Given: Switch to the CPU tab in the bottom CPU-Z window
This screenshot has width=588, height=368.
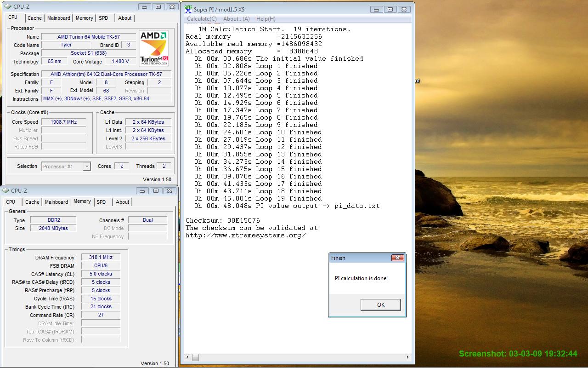Looking at the screenshot, I should [11, 202].
